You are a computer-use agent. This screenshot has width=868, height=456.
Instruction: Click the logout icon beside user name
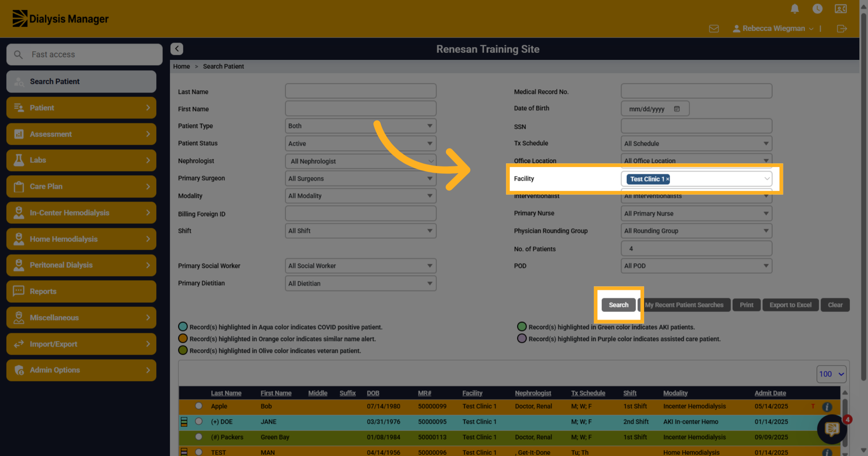tap(842, 29)
